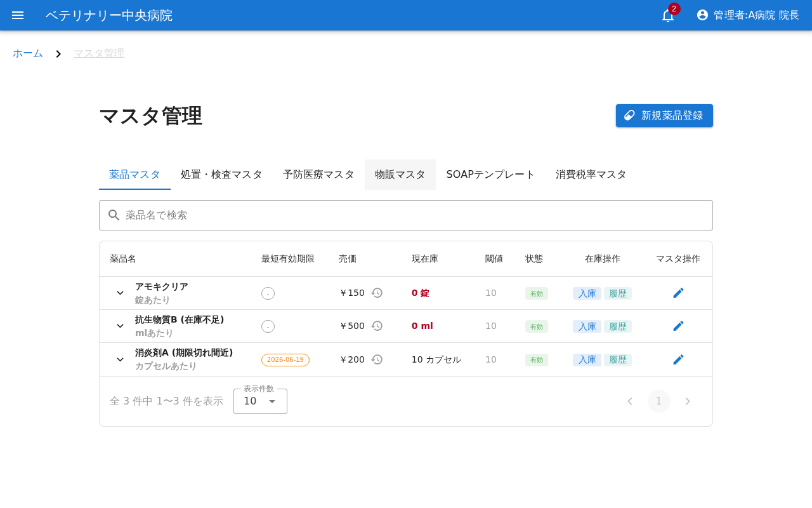Go to ホーム breadcrumb link
The image size is (812, 508).
28,53
